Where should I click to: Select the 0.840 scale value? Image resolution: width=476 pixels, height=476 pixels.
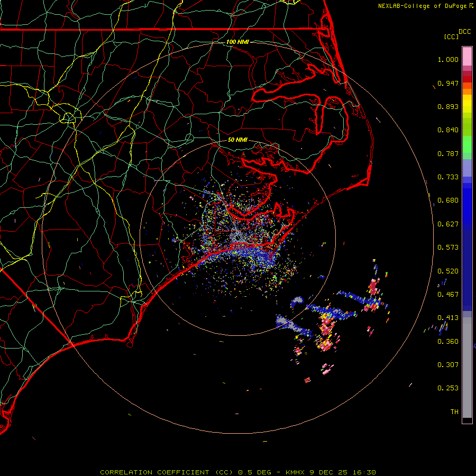pyautogui.click(x=448, y=130)
